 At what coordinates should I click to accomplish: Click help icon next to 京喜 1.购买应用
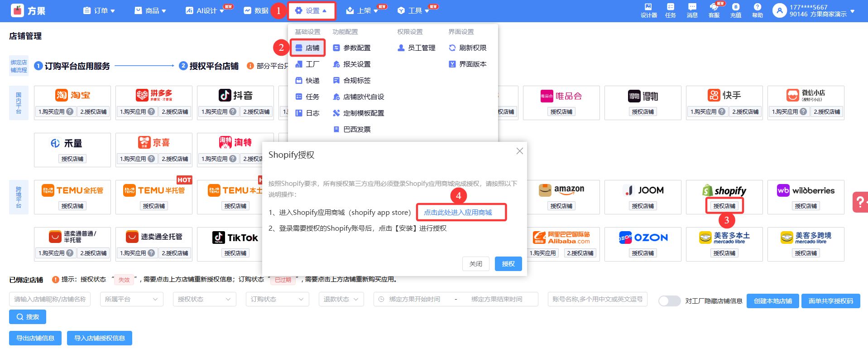[x=151, y=159]
